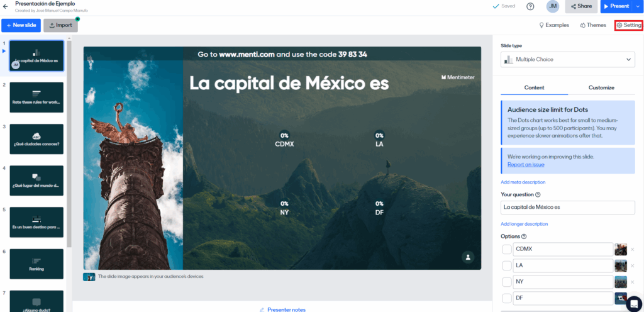The width and height of the screenshot is (644, 312).
Task: Remove the LA option with X
Action: click(x=633, y=266)
